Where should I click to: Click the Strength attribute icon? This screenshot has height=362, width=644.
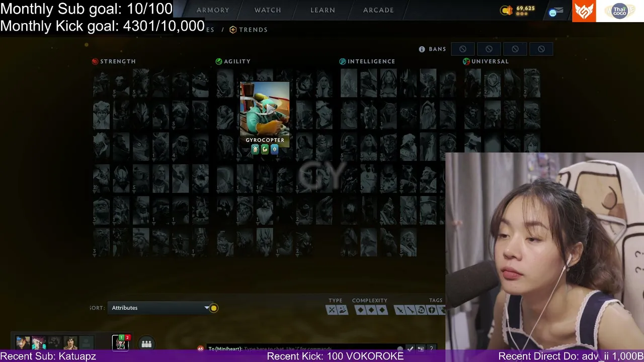point(95,61)
